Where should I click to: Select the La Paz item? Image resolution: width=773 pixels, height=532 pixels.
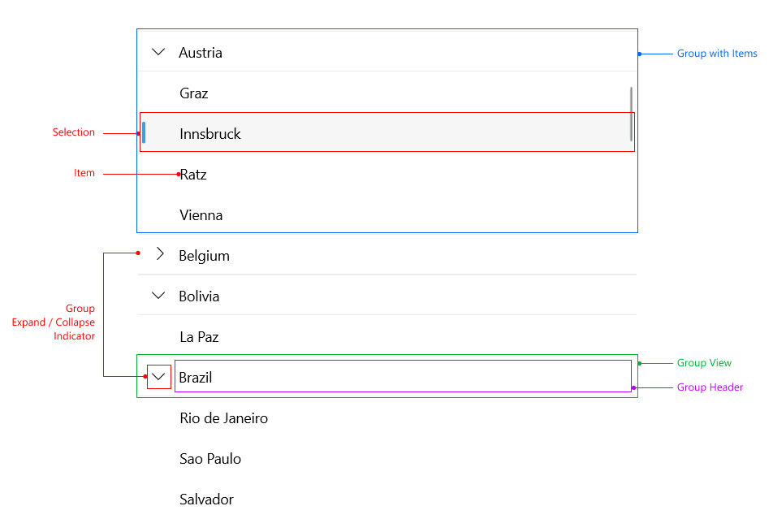(199, 337)
